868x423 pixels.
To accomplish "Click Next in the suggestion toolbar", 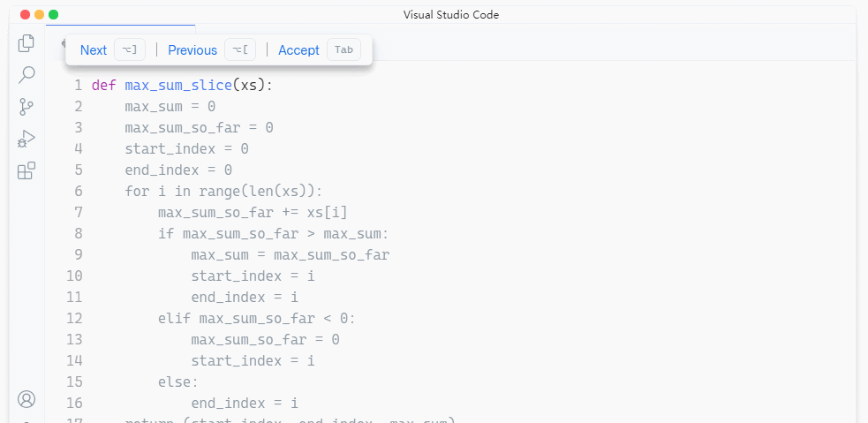I will point(94,50).
